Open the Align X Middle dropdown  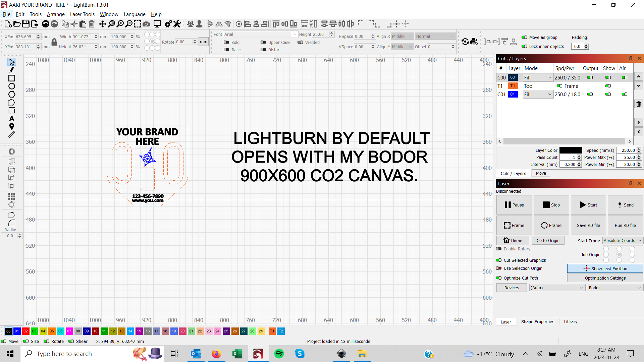[x=402, y=36]
